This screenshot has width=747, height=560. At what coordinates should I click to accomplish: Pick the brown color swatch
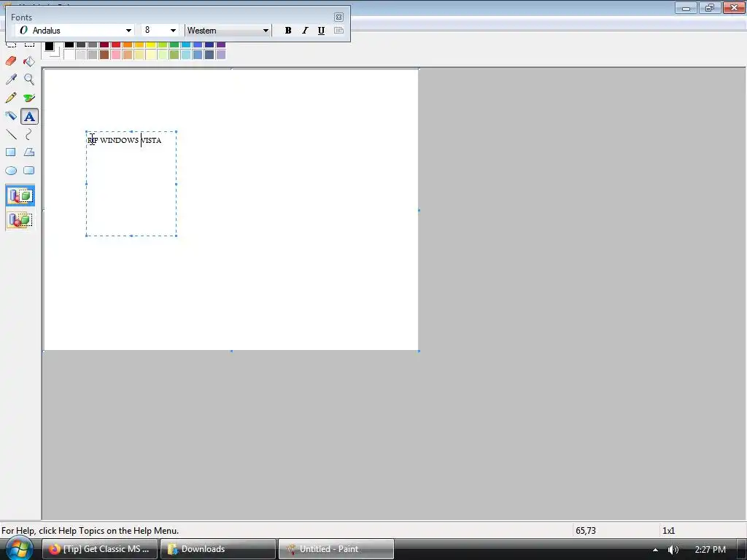104,55
